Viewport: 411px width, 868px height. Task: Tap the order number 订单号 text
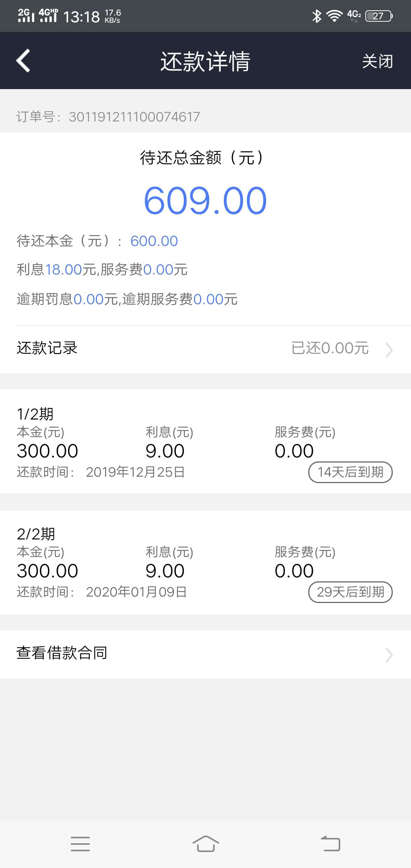(108, 117)
